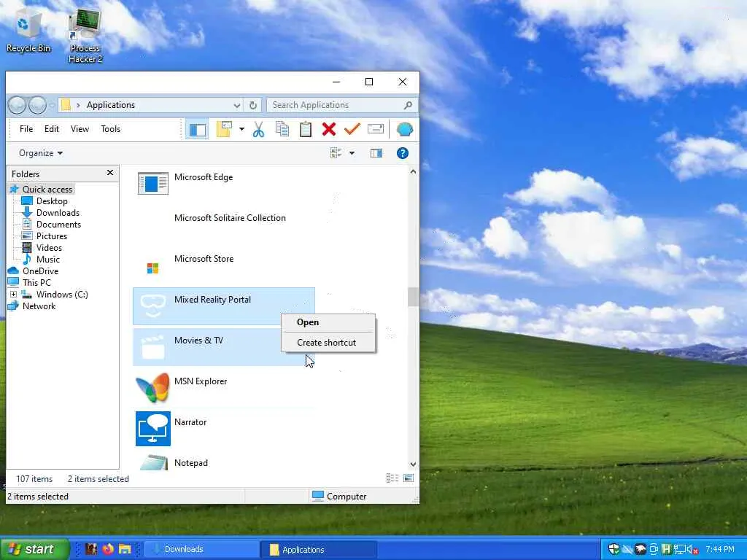Click the orange checkmark Properties icon

[352, 129]
